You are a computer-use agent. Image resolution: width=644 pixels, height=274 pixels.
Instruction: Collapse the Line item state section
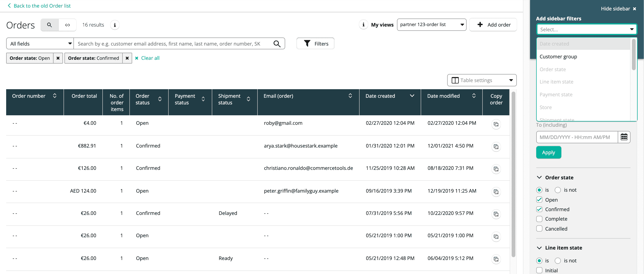click(539, 248)
